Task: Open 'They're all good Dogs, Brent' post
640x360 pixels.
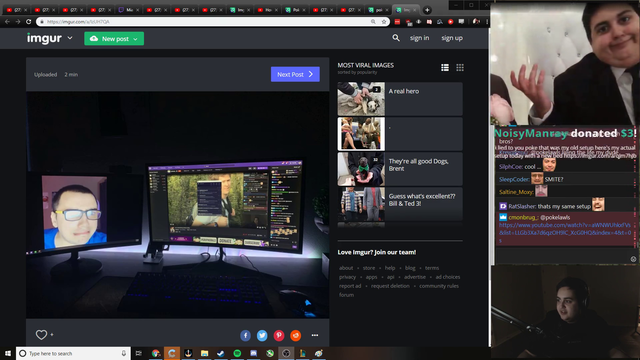Action: point(400,169)
